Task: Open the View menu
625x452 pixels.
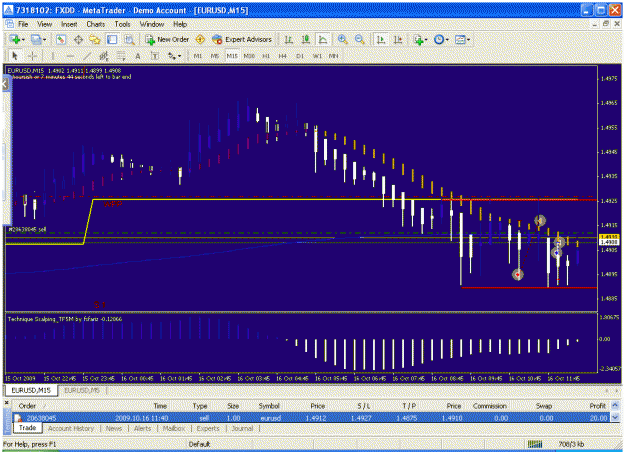Action: coord(45,24)
